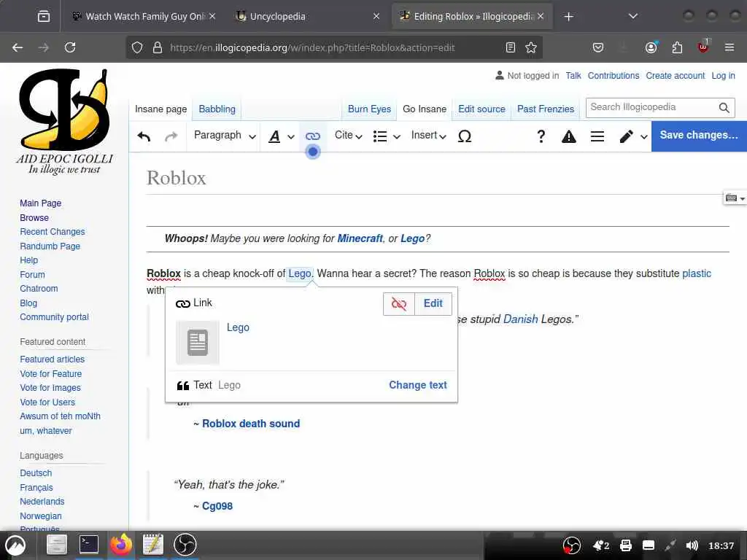Expand the list all tabs chevron
The width and height of the screenshot is (747, 560).
[x=632, y=17]
